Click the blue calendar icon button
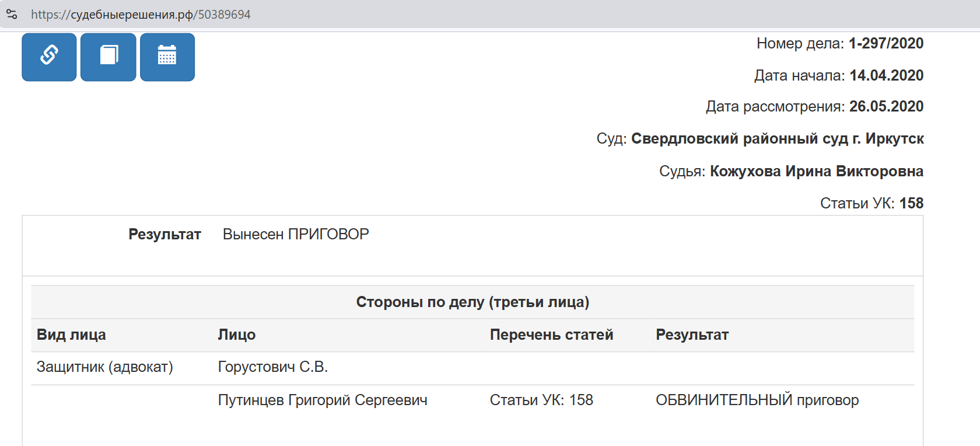The height and width of the screenshot is (446, 980). tap(167, 57)
